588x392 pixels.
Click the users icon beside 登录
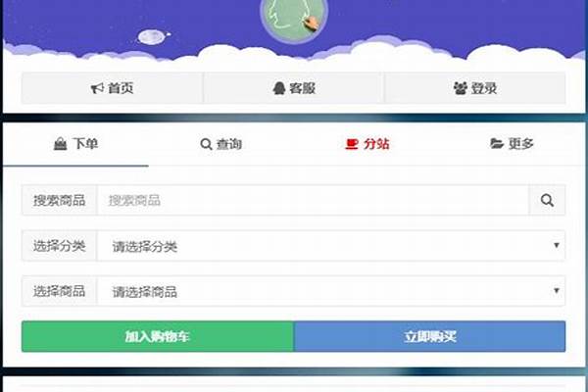[461, 88]
